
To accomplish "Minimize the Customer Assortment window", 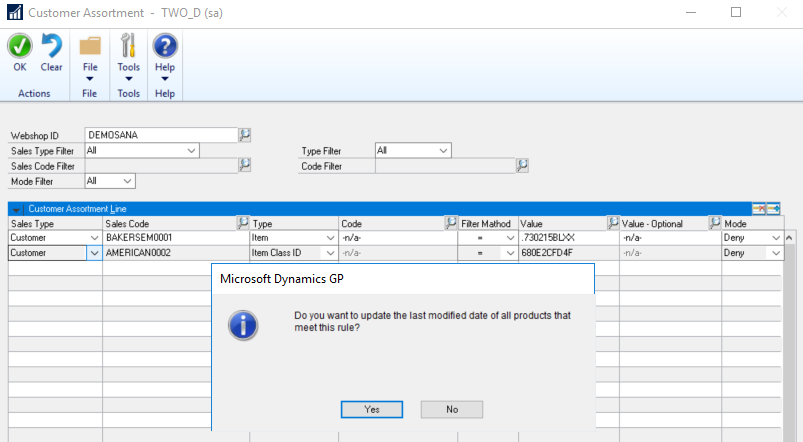I will click(691, 12).
